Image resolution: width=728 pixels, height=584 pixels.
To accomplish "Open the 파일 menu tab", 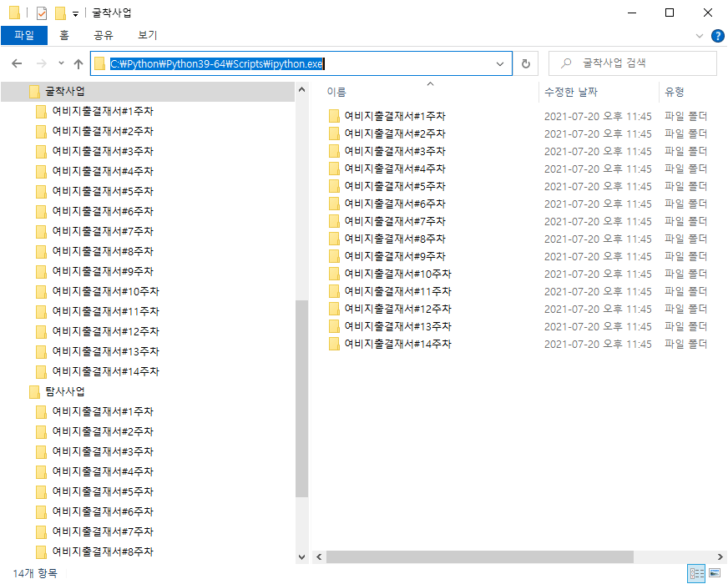I will tap(24, 35).
